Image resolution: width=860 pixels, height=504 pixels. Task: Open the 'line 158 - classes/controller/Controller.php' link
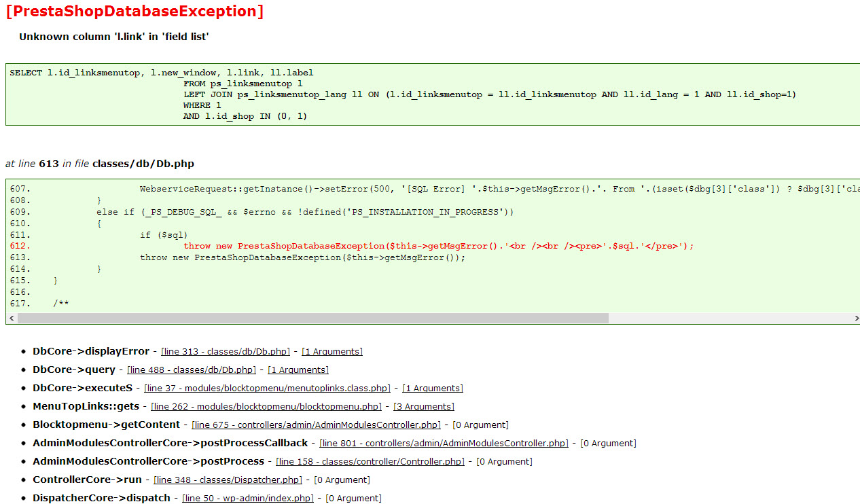click(x=370, y=462)
